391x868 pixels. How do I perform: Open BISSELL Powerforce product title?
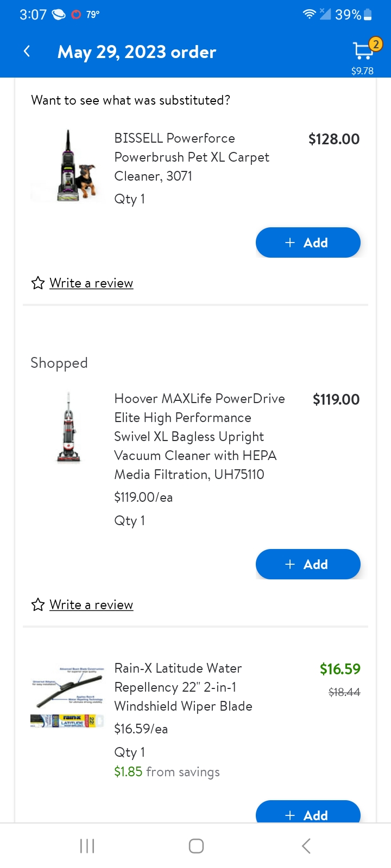192,157
